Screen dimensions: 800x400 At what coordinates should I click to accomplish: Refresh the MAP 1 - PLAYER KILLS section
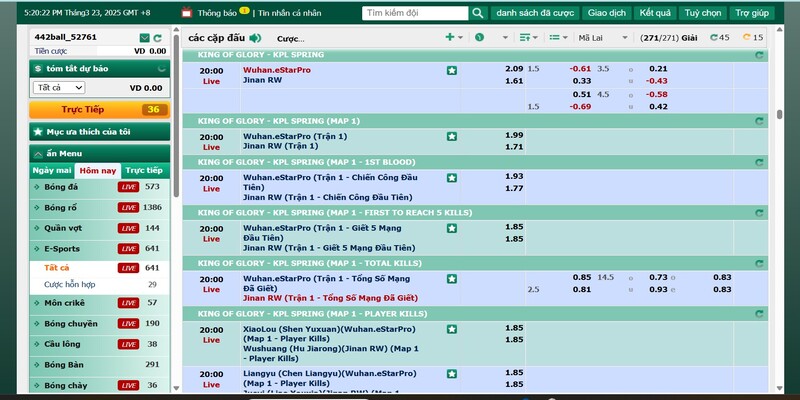click(x=759, y=314)
